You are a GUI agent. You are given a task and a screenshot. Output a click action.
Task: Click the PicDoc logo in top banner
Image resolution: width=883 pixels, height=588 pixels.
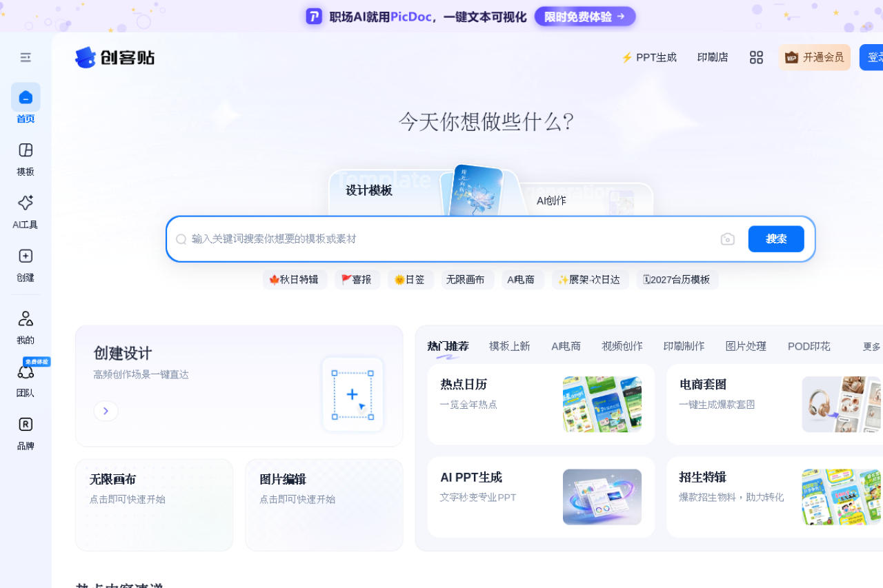(x=314, y=17)
